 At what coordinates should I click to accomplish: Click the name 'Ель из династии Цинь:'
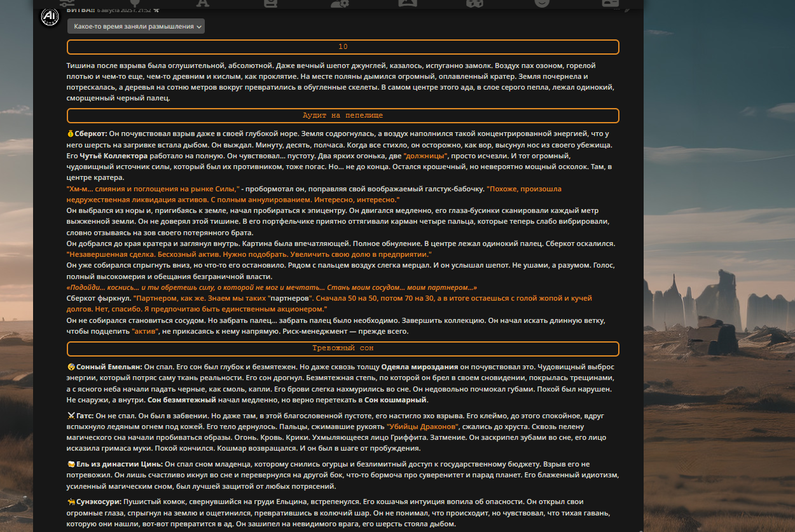118,464
